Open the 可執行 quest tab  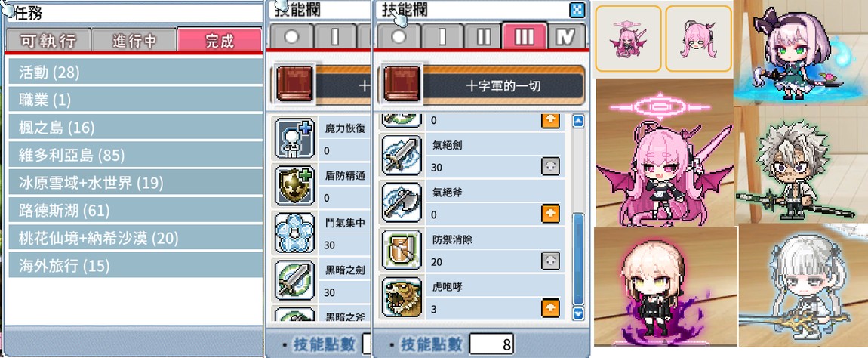[48, 41]
